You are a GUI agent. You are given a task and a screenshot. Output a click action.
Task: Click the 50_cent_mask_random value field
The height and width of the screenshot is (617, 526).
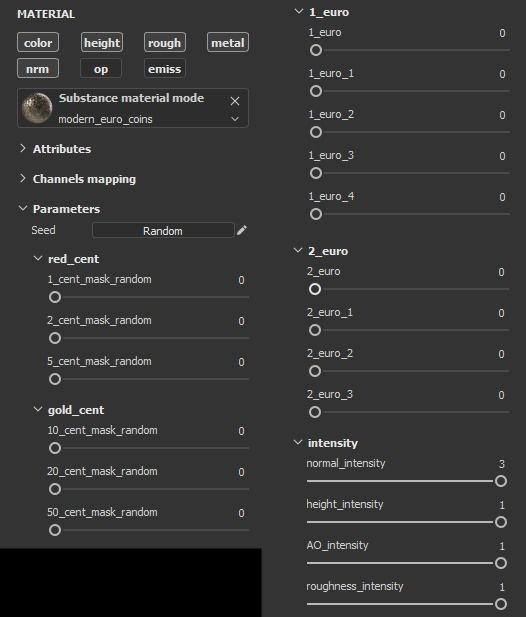241,513
